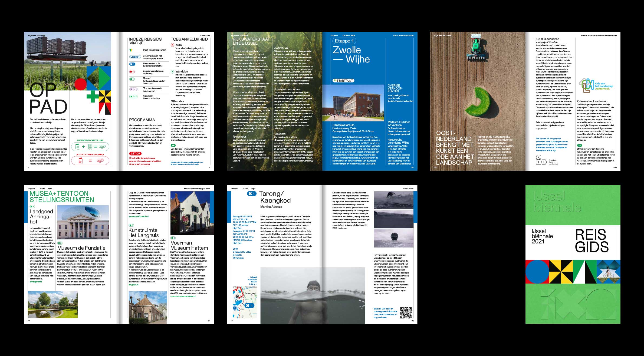
Task: Click the Centrale Harculo building photo
Action: [x=353, y=103]
